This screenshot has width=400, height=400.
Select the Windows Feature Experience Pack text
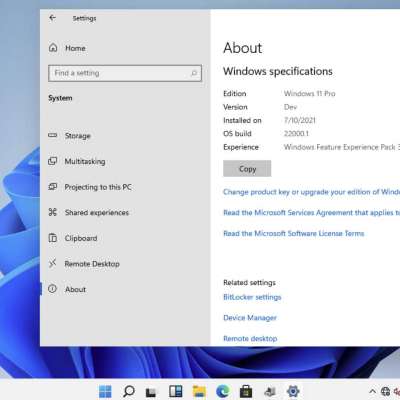click(342, 147)
